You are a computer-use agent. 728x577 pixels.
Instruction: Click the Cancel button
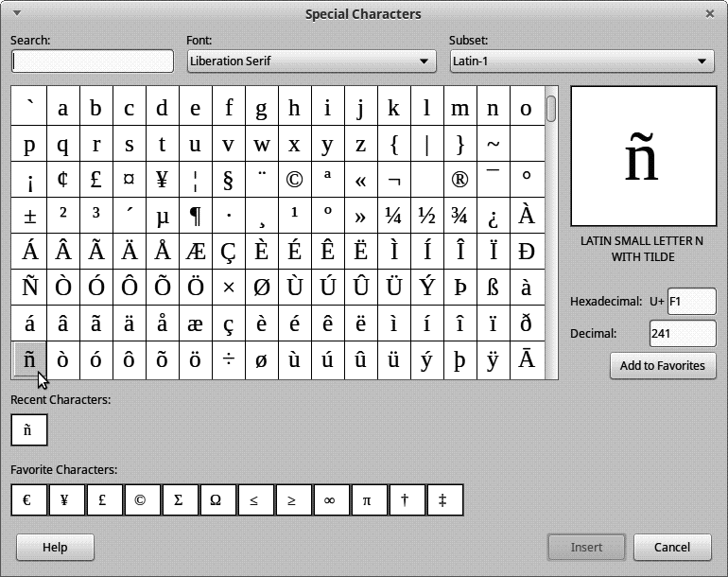pos(672,548)
